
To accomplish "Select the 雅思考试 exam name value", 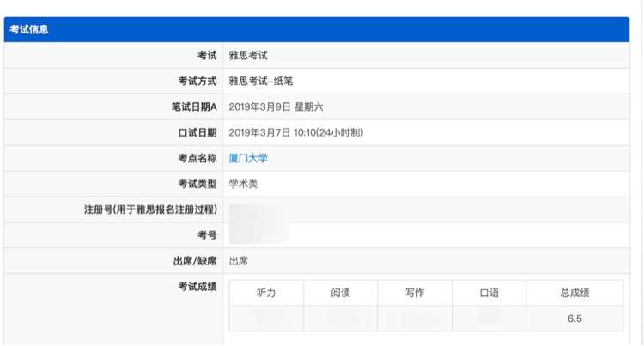I will 248,56.
